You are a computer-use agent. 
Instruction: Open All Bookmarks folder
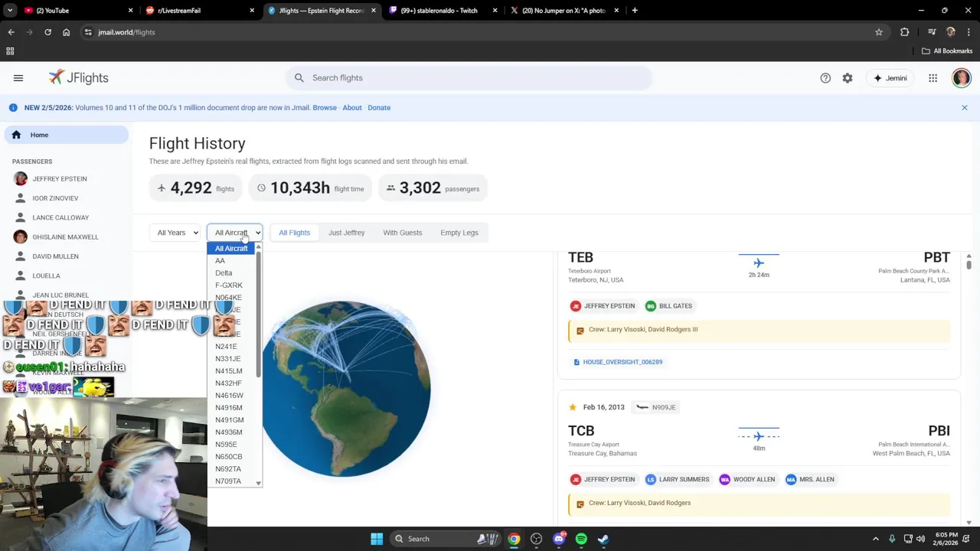click(x=947, y=51)
